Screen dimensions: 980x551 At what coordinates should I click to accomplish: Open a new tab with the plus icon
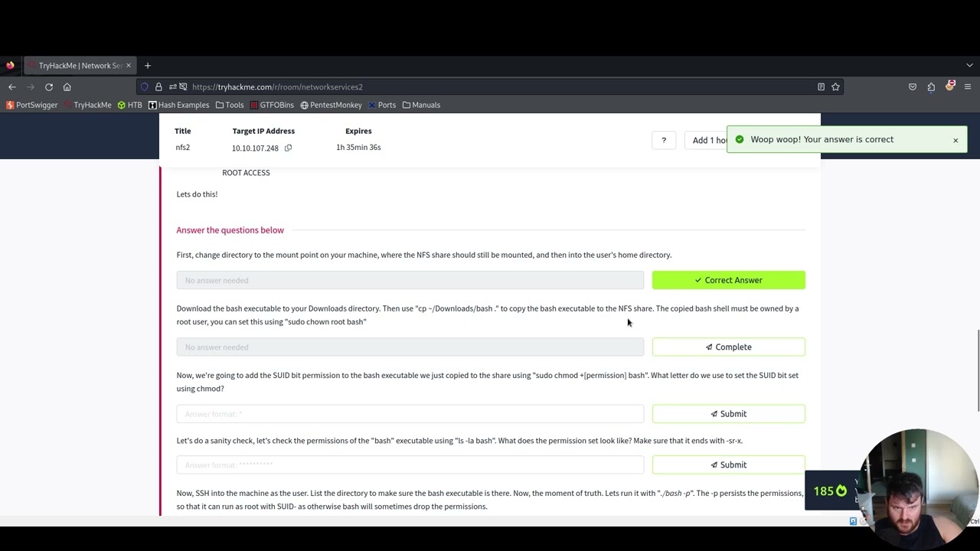148,66
